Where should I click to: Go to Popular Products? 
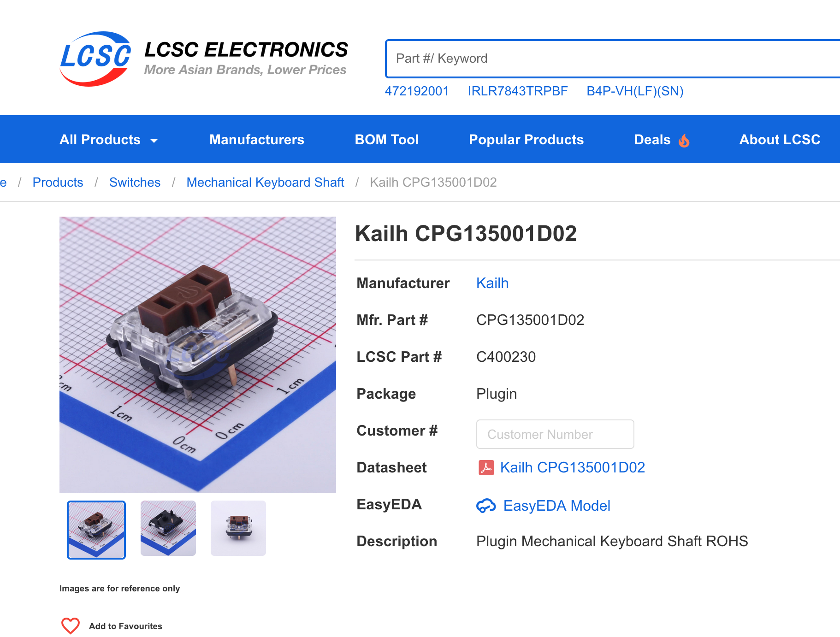coord(526,140)
